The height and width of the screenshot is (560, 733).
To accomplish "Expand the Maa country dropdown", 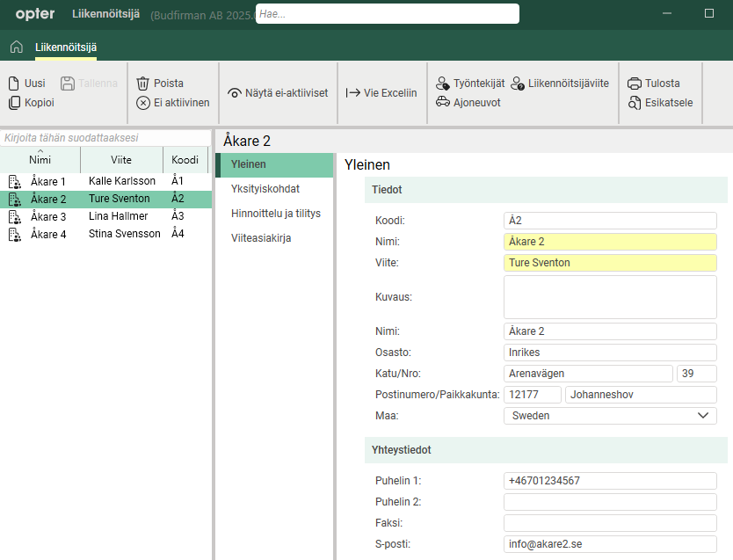I will point(702,416).
